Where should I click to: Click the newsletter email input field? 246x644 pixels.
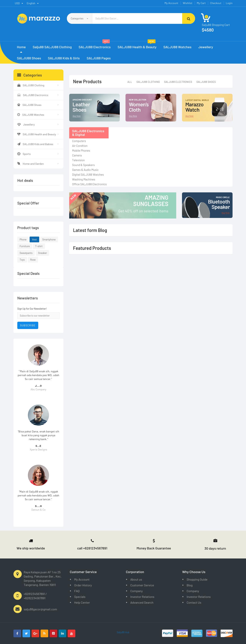[38, 316]
